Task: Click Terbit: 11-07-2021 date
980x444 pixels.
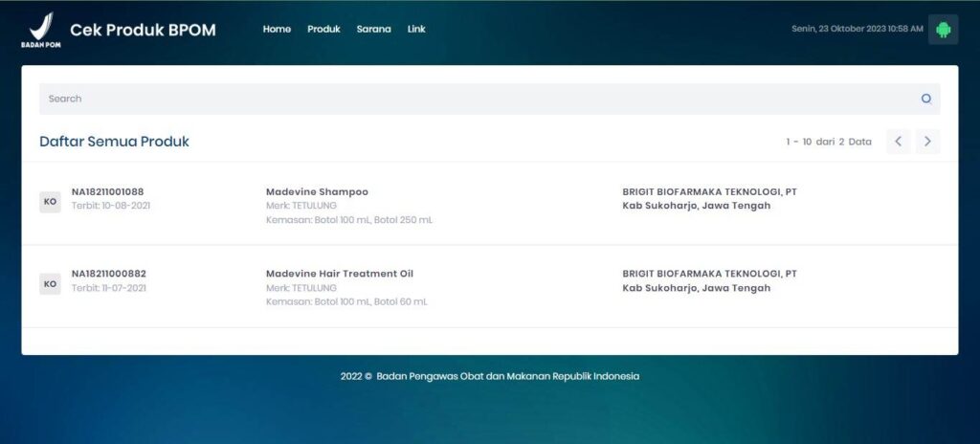Action: [x=109, y=288]
